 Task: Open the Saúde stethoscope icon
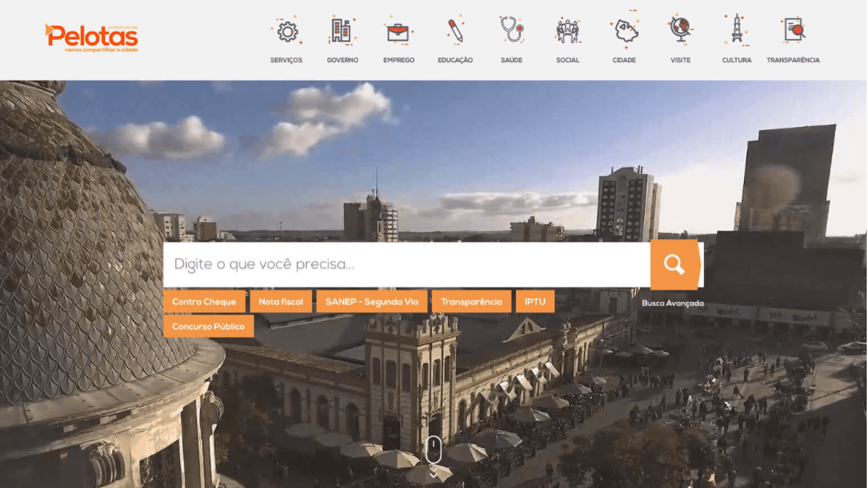click(x=512, y=30)
